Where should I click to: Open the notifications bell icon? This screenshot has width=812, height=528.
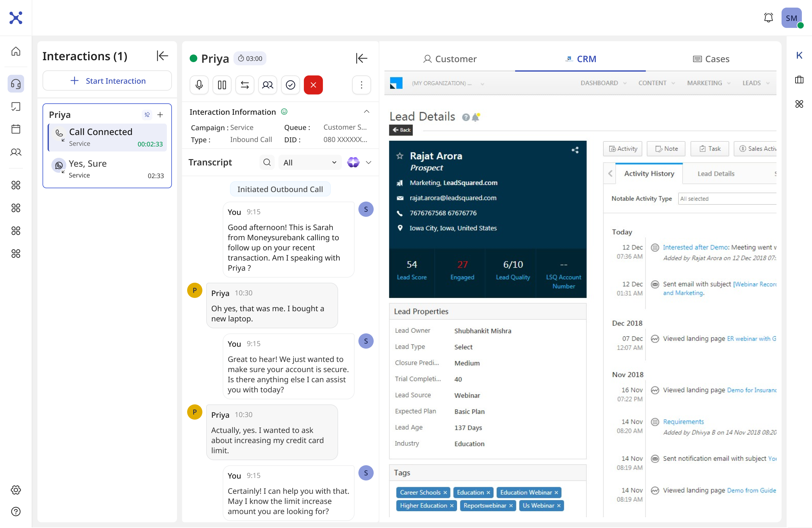(768, 17)
